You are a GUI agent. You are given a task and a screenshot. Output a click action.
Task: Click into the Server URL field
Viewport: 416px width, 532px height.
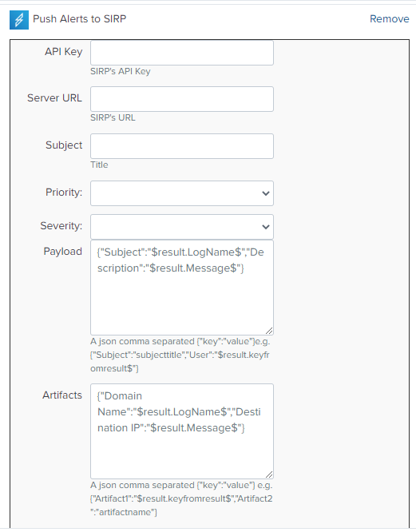click(182, 99)
